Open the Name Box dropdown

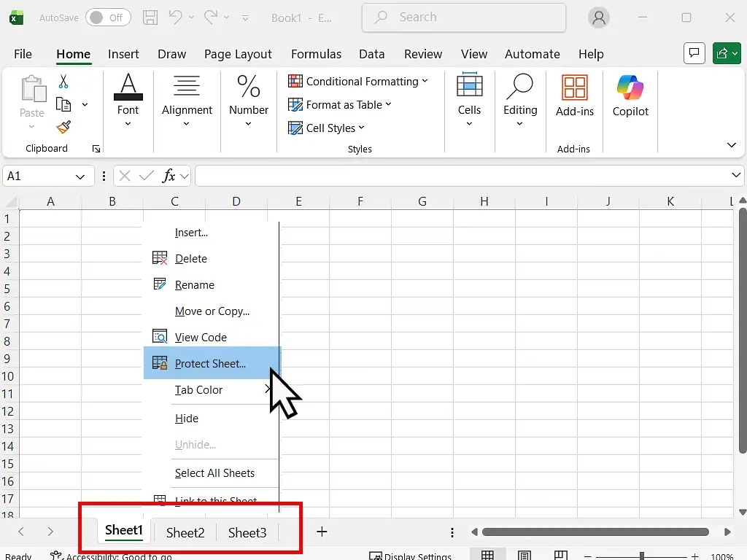tap(80, 176)
